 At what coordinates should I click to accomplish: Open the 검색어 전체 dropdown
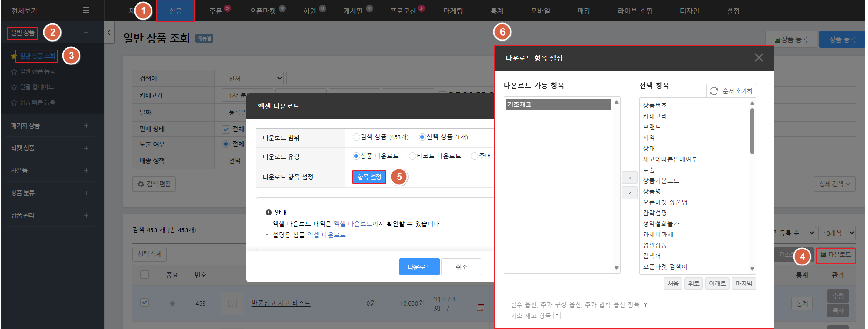coord(253,79)
